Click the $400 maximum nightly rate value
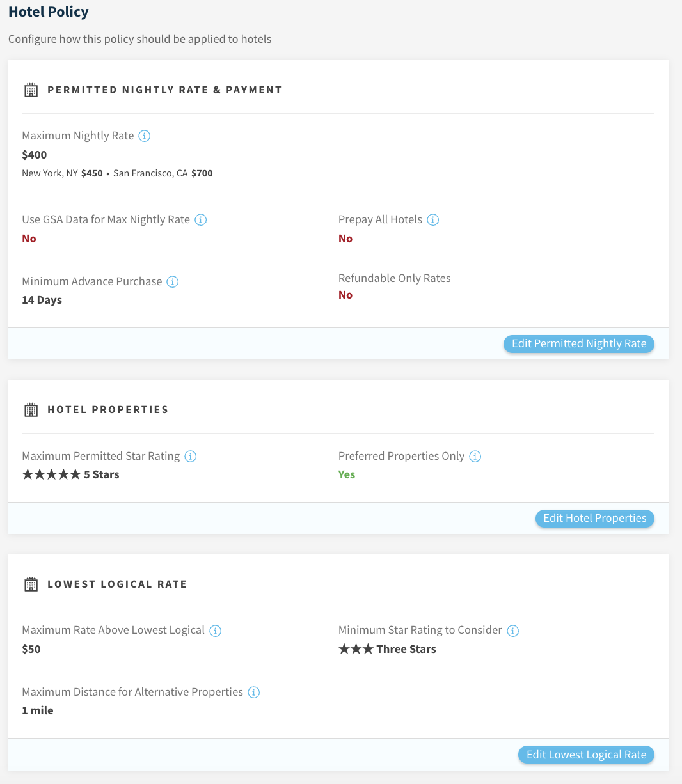 tap(35, 155)
